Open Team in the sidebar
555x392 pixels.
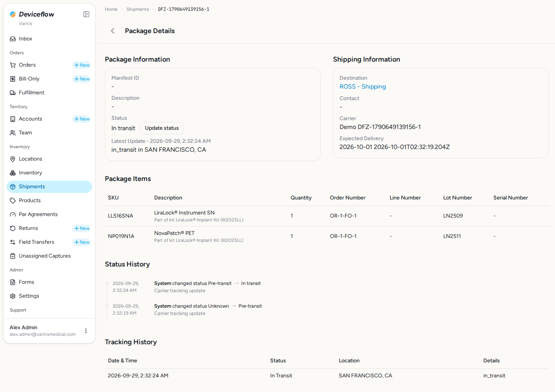click(x=49, y=133)
